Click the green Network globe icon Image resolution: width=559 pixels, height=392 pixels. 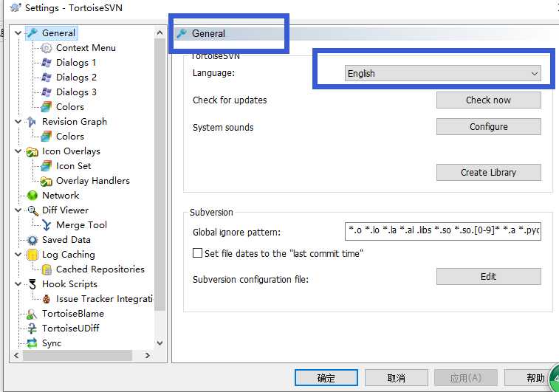point(32,196)
